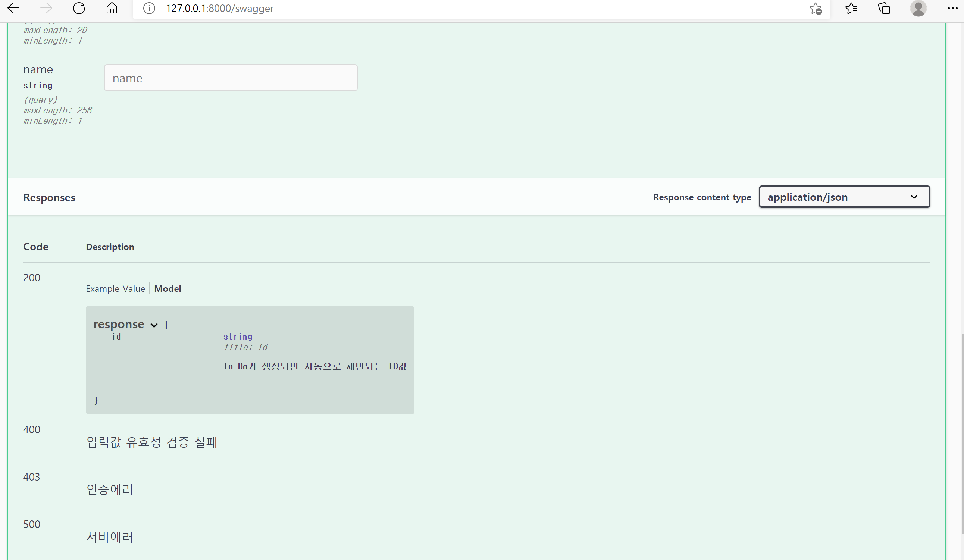Viewport: 964px width, 560px height.
Task: Switch to Example Value tab
Action: (115, 289)
